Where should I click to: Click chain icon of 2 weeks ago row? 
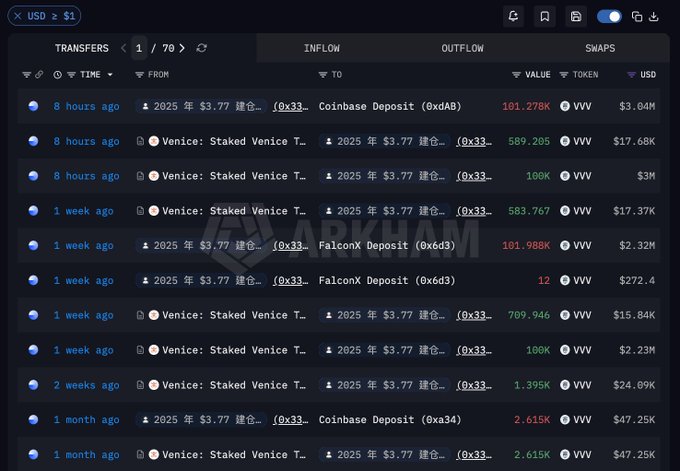tap(33, 385)
